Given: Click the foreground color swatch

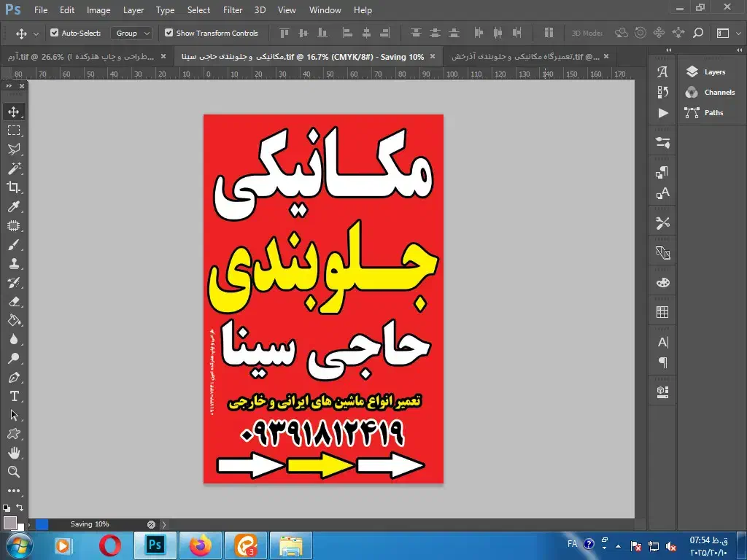Looking at the screenshot, I should coord(9,522).
